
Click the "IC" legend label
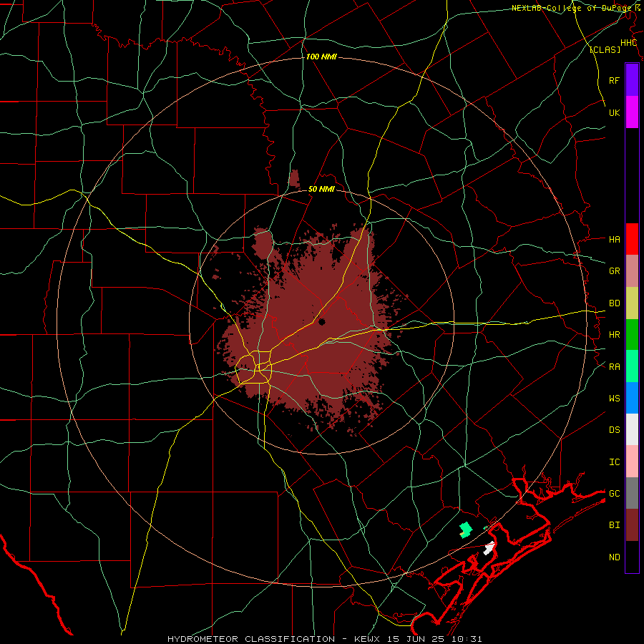pos(614,462)
